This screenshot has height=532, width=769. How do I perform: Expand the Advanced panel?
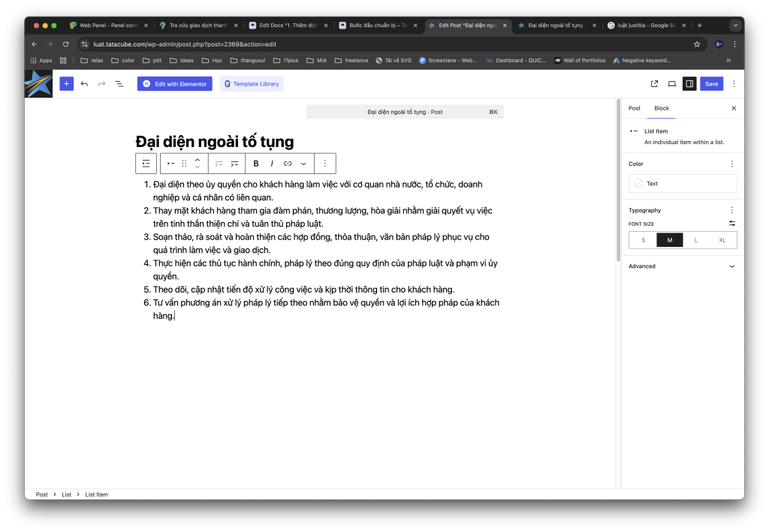[732, 266]
